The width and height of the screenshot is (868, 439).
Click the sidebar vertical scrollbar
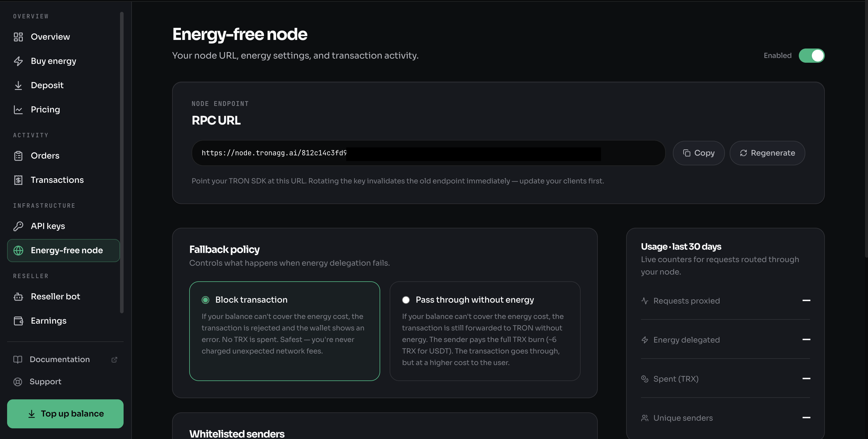pyautogui.click(x=122, y=162)
